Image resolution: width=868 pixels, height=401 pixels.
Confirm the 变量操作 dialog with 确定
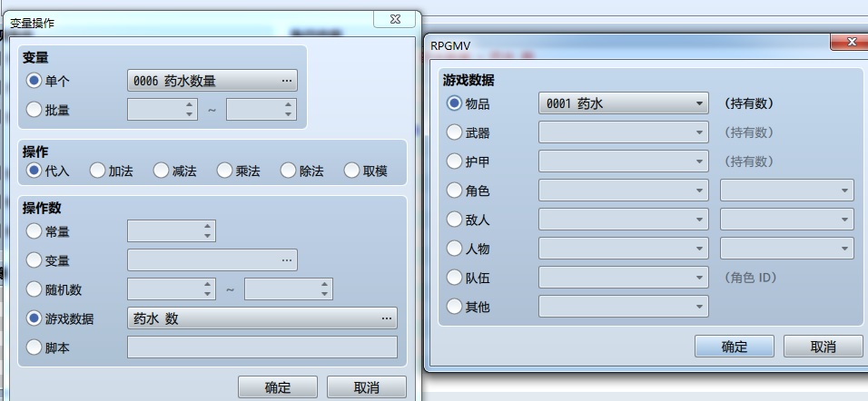click(x=278, y=387)
